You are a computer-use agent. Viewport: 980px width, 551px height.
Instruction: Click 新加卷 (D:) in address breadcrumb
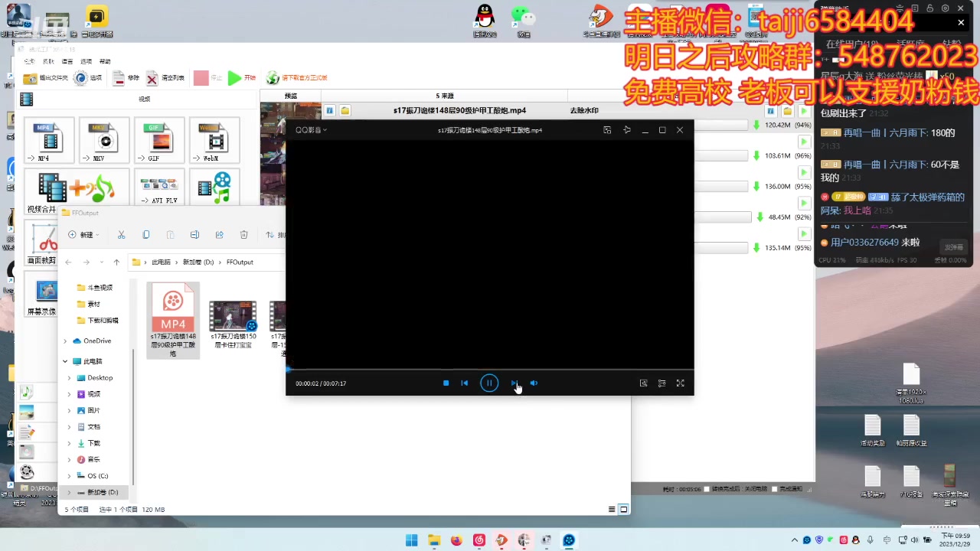pyautogui.click(x=198, y=262)
